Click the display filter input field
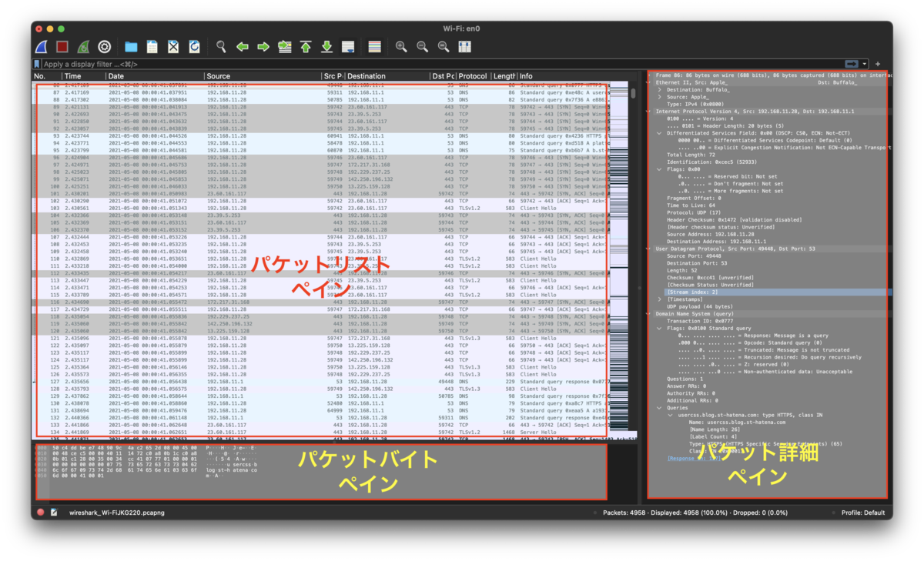This screenshot has width=924, height=561. point(443,64)
